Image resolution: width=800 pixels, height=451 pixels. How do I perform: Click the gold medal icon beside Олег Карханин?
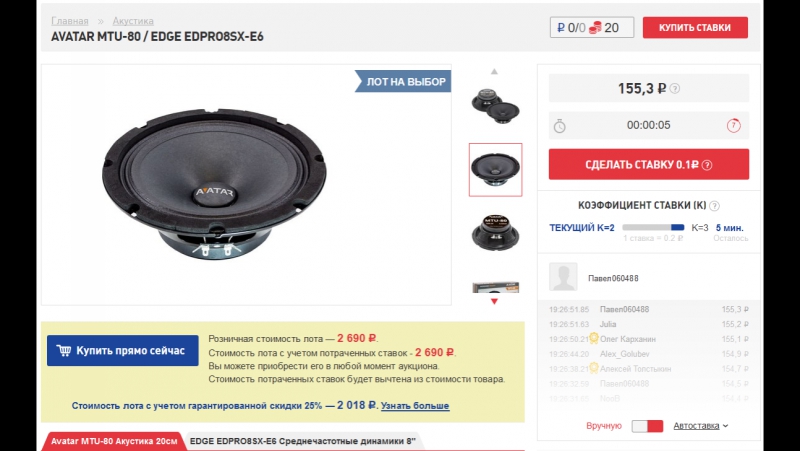[x=593, y=338]
